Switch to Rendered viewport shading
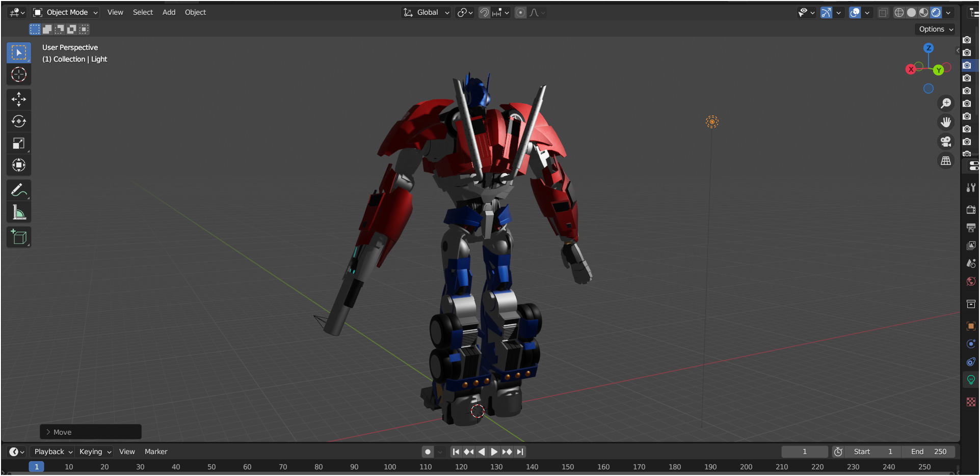Viewport: 980px width, 476px height. tap(936, 12)
